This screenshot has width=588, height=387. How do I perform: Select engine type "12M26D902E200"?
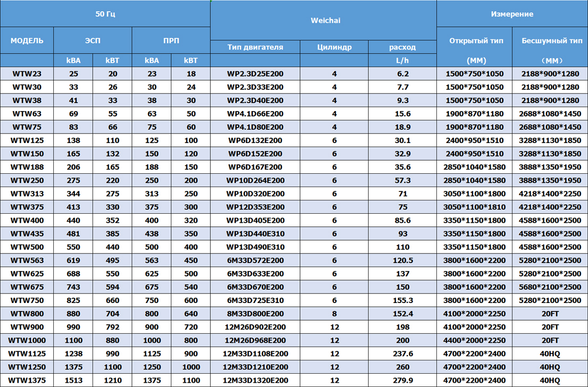255,327
